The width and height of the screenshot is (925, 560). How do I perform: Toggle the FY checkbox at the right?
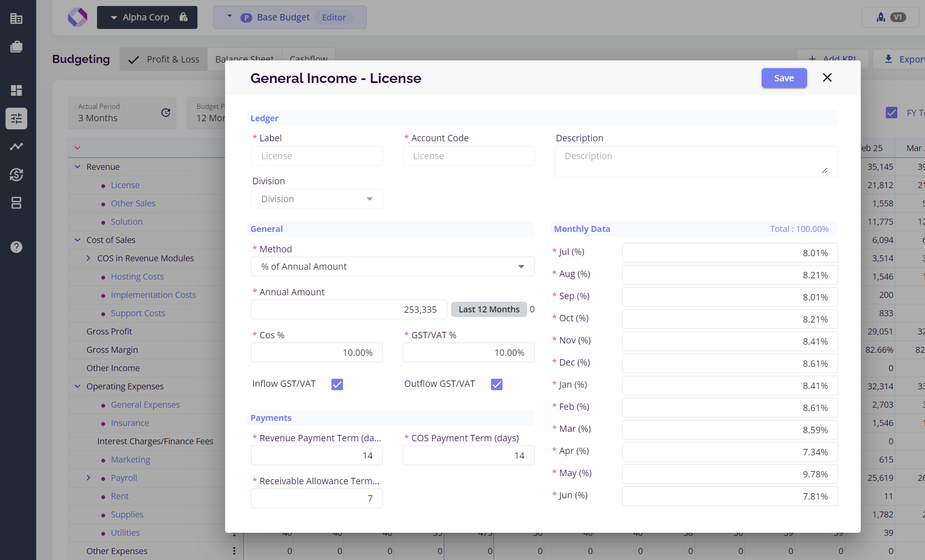pos(891,113)
